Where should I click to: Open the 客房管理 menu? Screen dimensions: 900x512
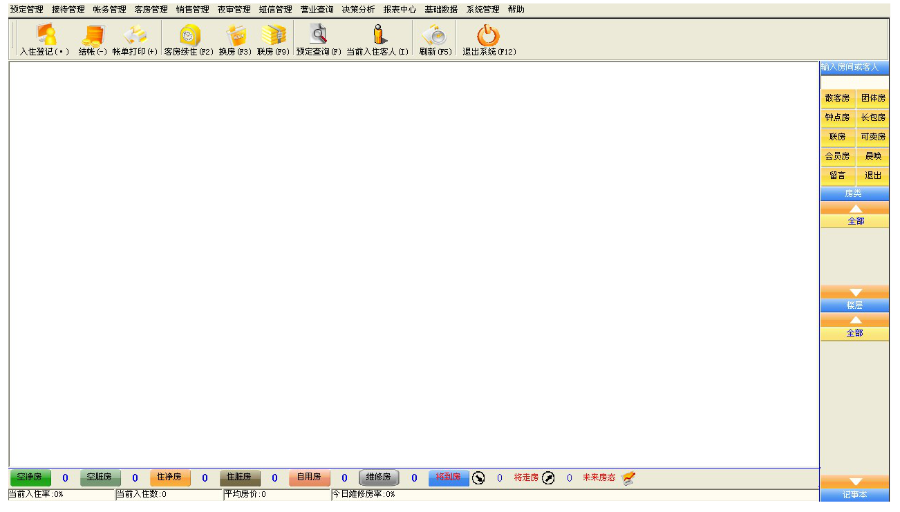click(x=151, y=9)
